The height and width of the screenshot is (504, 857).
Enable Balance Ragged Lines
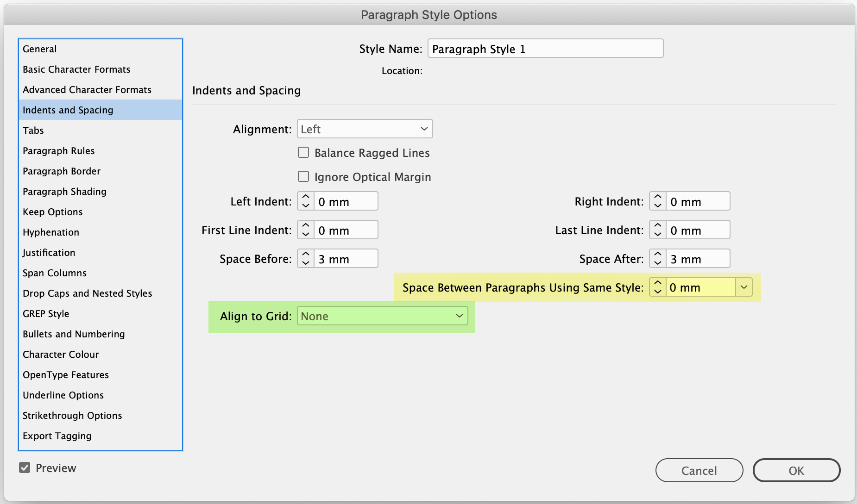tap(303, 152)
